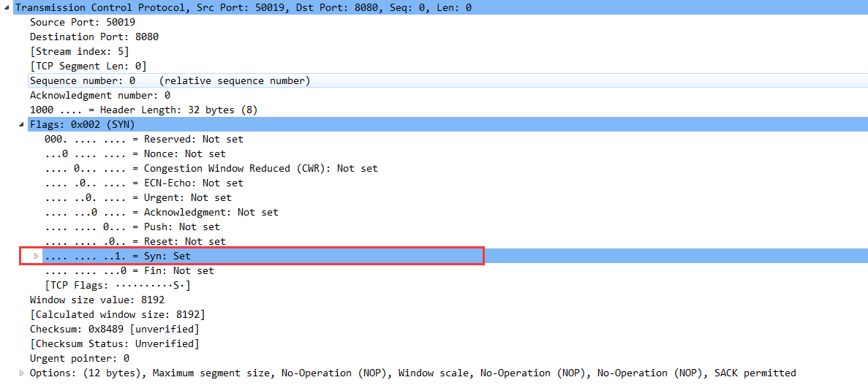Viewport: 868px width, 388px height.
Task: Click the Transmission Control Protocol header text
Action: (x=243, y=8)
